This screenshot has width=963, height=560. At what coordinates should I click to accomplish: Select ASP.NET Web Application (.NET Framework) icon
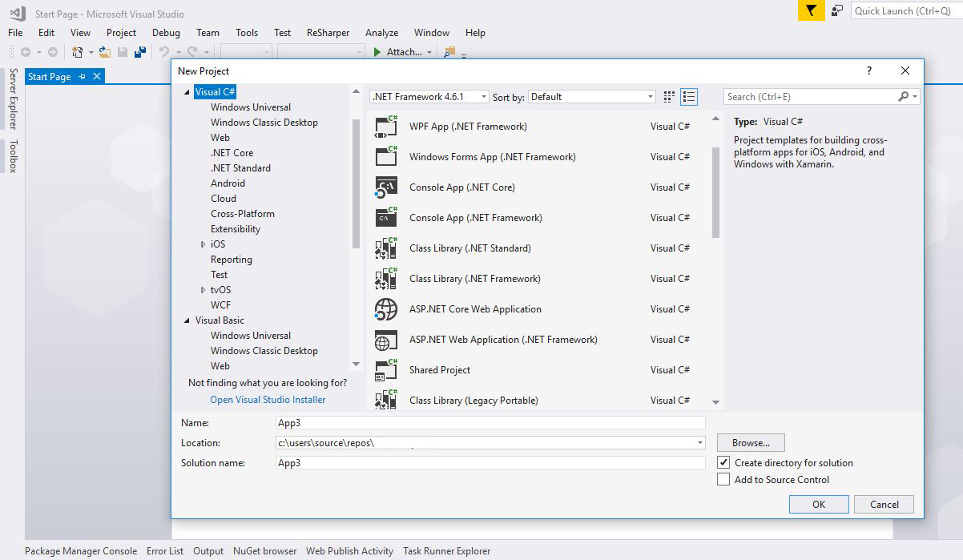pyautogui.click(x=386, y=340)
